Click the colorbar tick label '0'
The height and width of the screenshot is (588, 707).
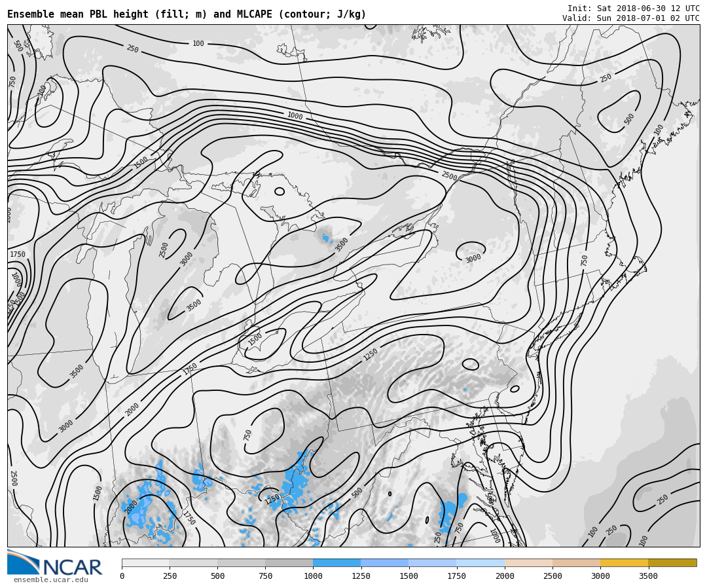click(x=122, y=576)
